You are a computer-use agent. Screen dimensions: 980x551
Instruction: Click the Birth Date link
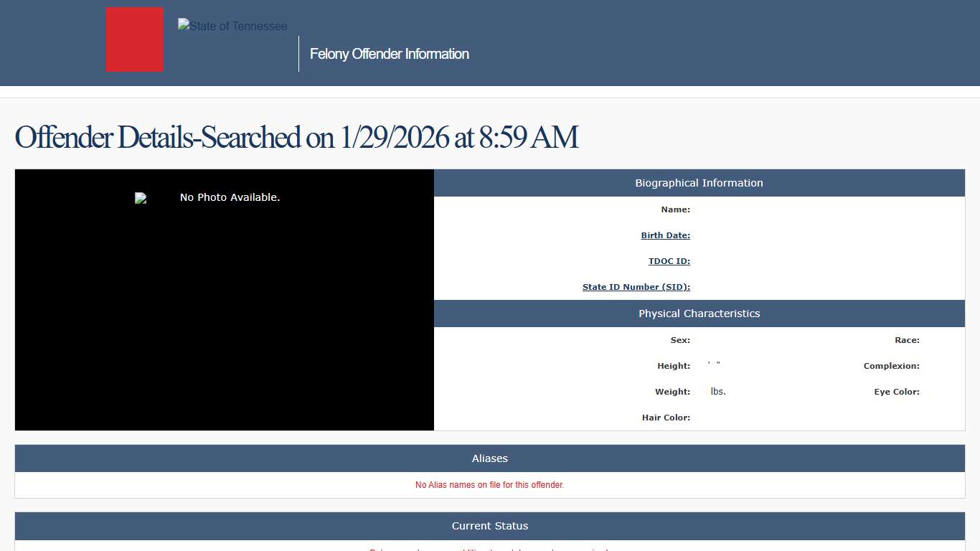pos(665,235)
